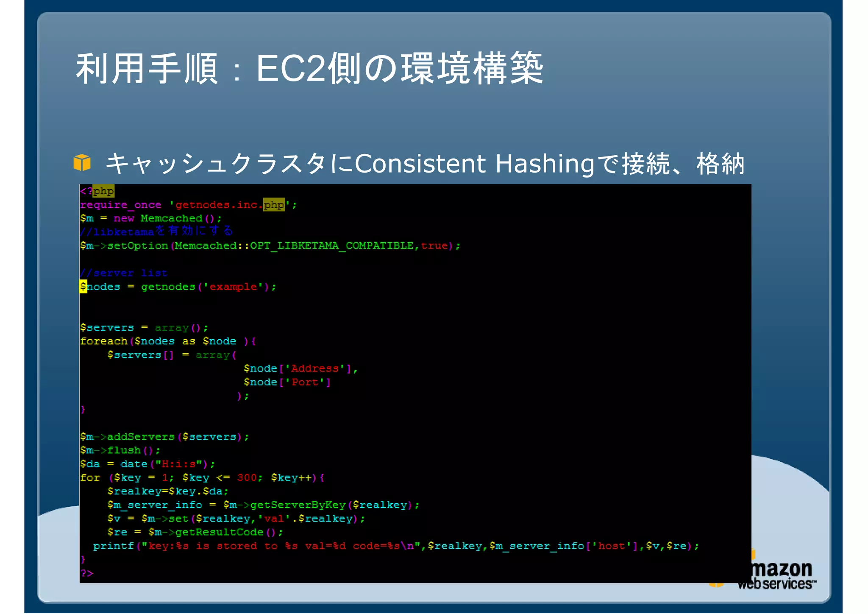Click the OPT_LIBKETAMA_COMPATIBLE setOption line
This screenshot has height=614, width=868.
270,246
